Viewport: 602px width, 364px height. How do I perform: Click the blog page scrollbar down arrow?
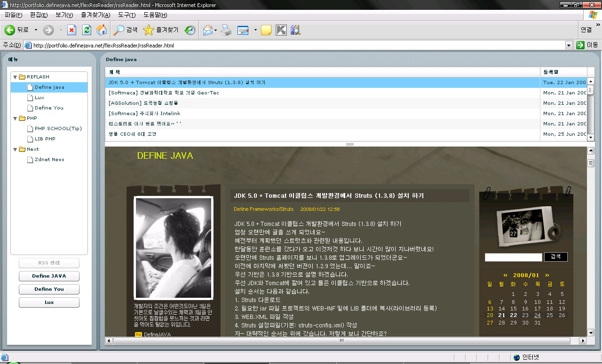click(x=591, y=333)
